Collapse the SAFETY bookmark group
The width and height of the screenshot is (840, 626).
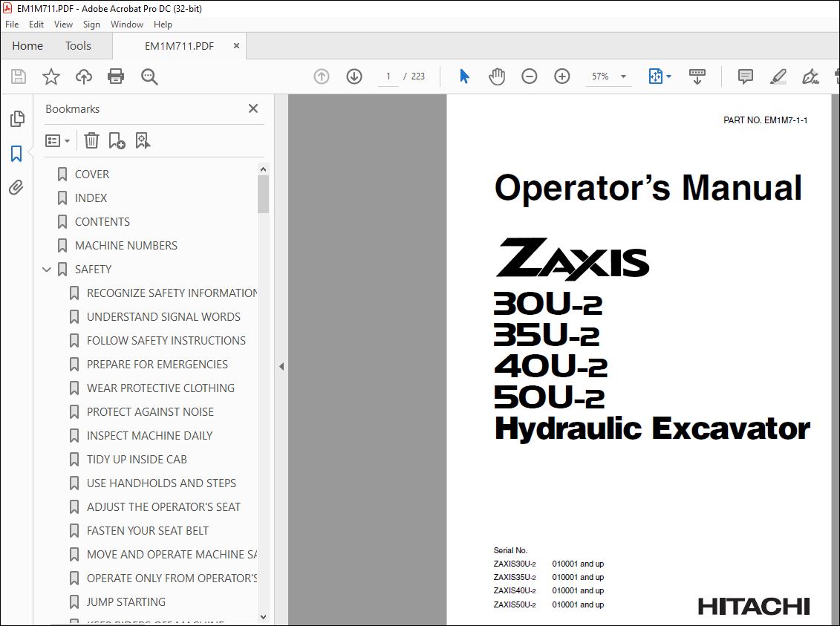point(47,270)
